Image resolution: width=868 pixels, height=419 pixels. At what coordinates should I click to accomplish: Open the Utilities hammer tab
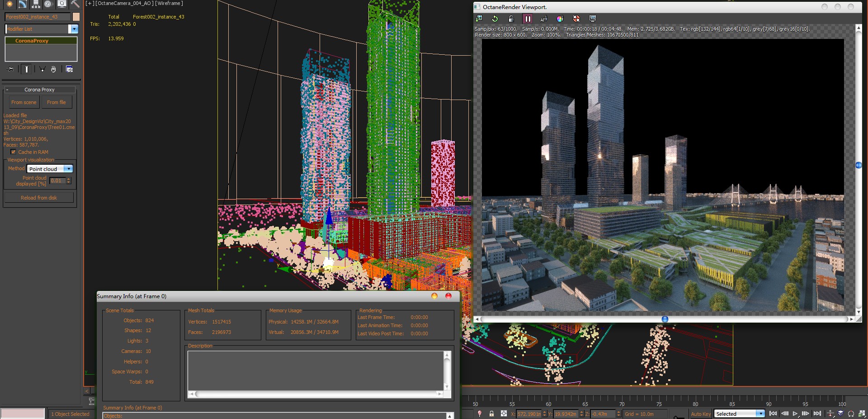click(75, 4)
